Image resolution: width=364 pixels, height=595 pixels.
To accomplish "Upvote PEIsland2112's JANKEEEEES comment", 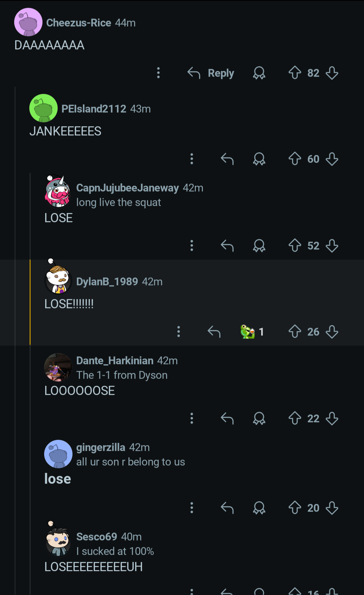I will [x=295, y=159].
